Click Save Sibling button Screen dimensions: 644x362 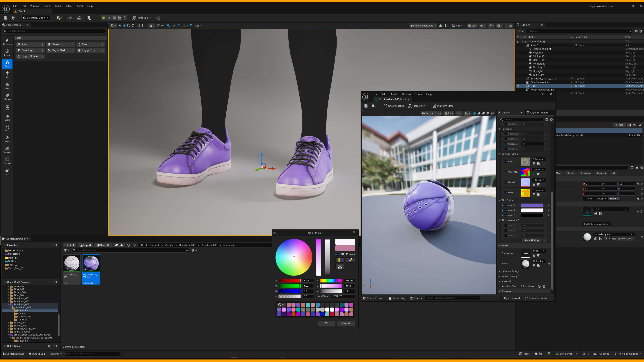[x=531, y=240]
